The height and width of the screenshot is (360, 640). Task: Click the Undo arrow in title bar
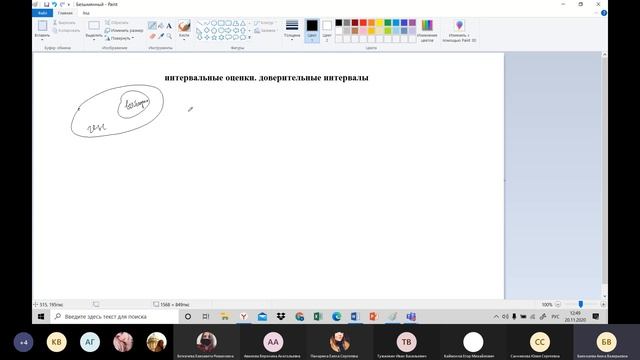(54, 4)
